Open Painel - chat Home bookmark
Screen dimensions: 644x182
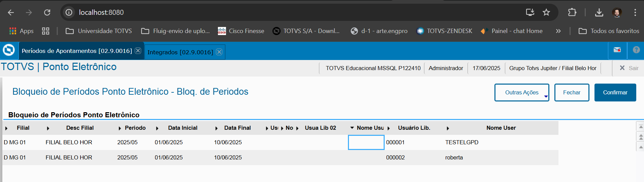pos(512,31)
